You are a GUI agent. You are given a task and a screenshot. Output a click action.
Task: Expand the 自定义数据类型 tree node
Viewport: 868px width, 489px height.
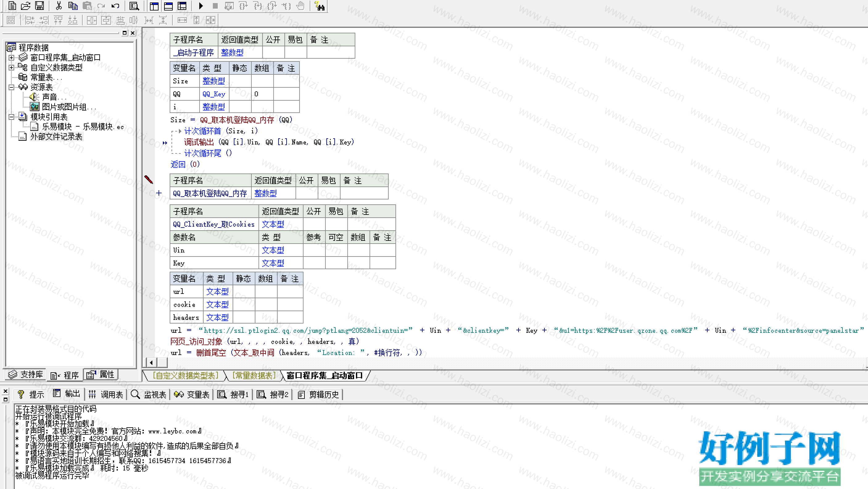(11, 67)
